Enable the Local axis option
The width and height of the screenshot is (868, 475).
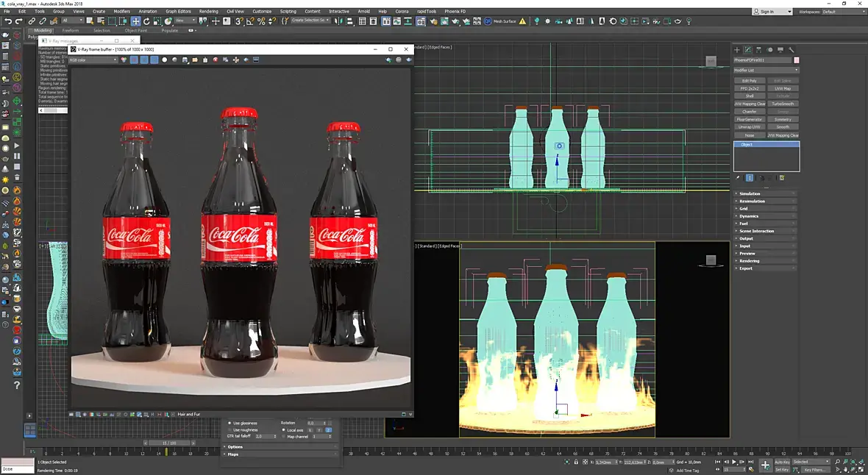tap(284, 429)
